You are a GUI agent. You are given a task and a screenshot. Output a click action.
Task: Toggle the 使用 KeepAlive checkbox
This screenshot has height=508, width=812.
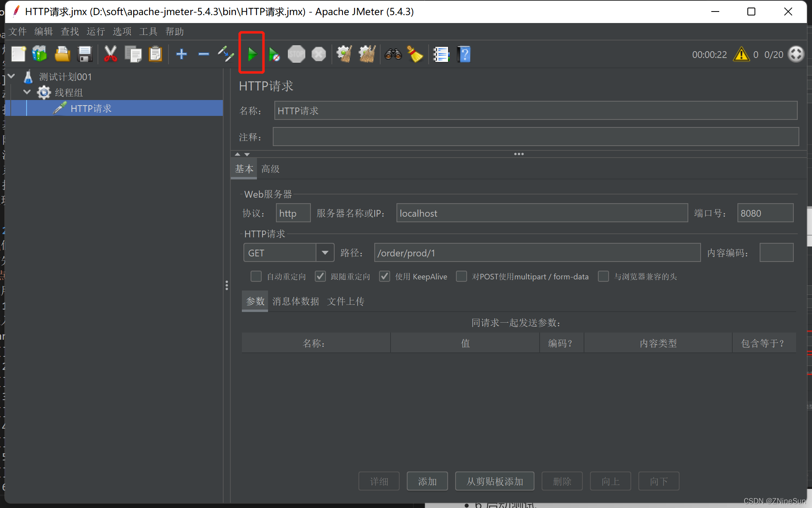coord(385,276)
